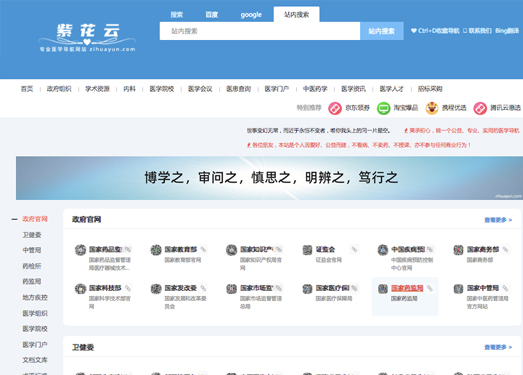
Task: Click the 国家教育部 site favicon
Action: pos(156,250)
